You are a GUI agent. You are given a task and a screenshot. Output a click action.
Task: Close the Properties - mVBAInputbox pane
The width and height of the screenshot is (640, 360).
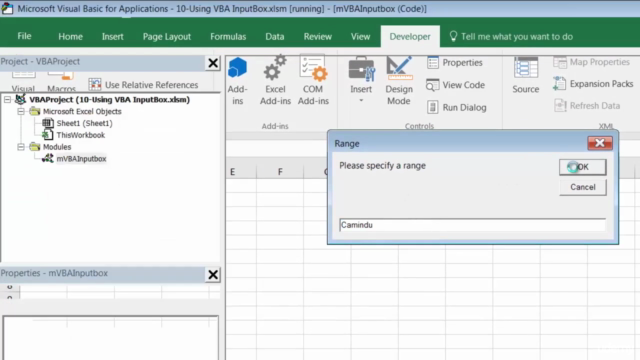(213, 274)
